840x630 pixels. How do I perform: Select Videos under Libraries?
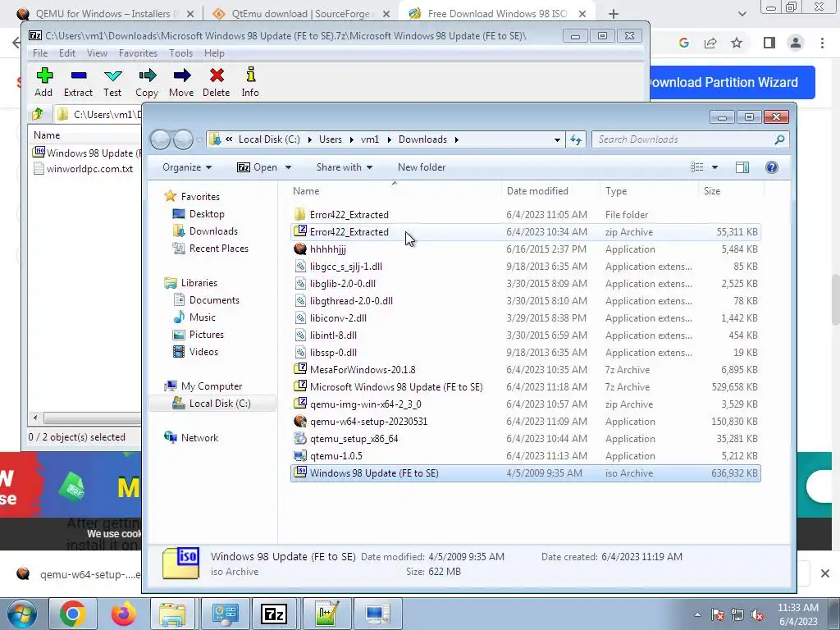195,351
